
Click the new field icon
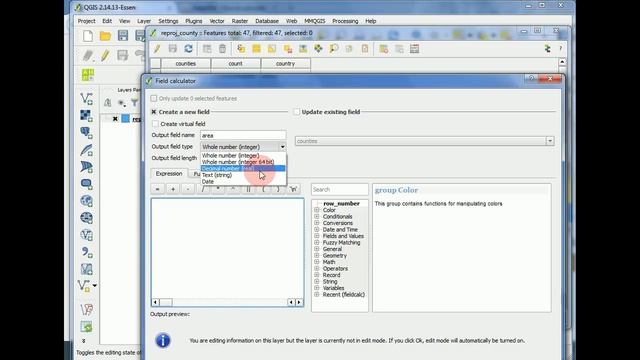coord(384,49)
